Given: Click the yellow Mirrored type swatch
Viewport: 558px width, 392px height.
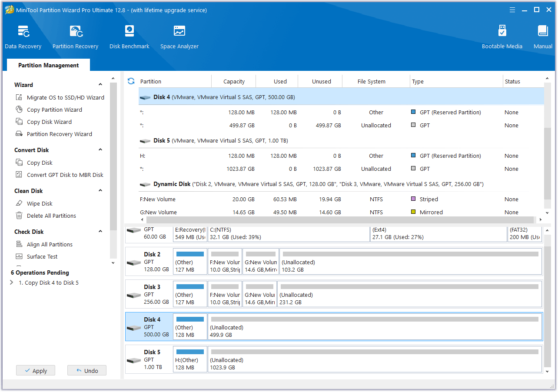Looking at the screenshot, I should pos(413,212).
